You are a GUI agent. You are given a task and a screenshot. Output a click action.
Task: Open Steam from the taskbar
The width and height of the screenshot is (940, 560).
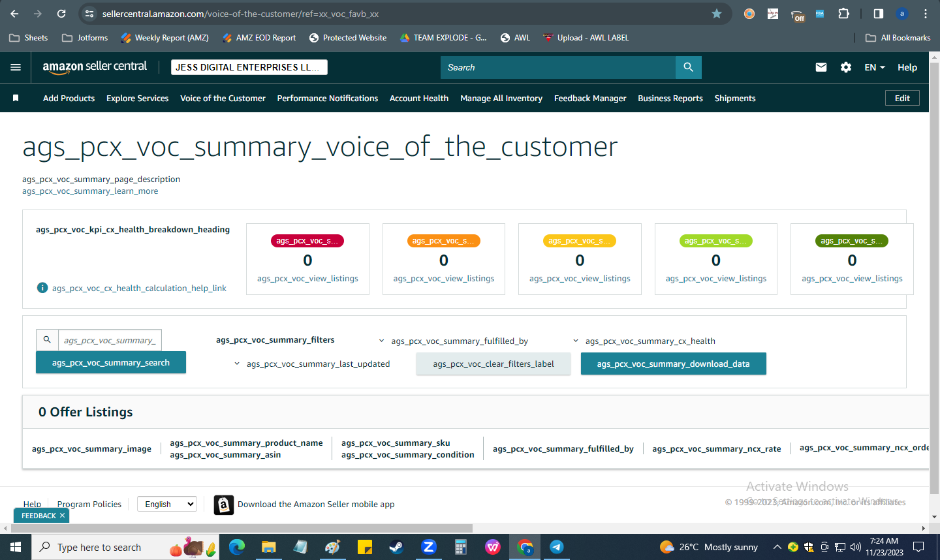[x=396, y=547]
